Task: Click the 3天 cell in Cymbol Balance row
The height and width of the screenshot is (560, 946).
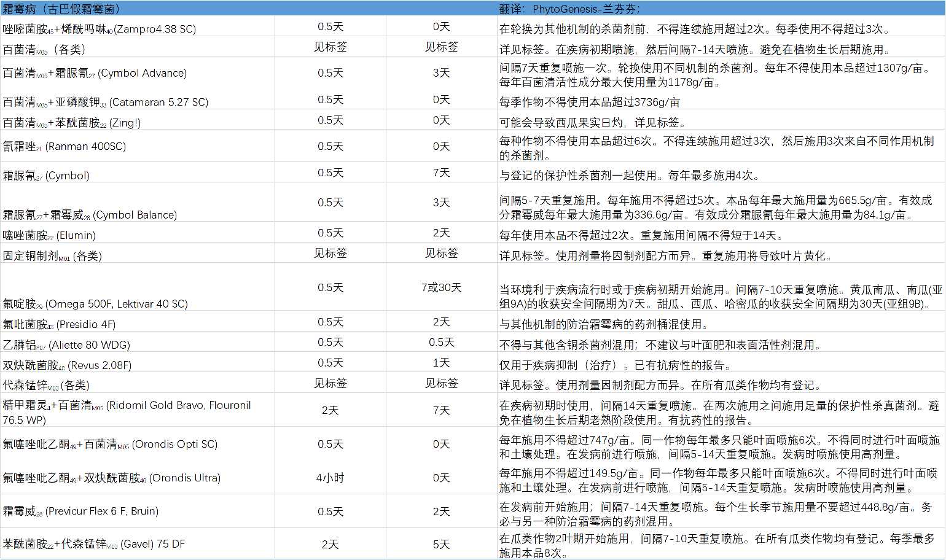Action: (x=441, y=202)
